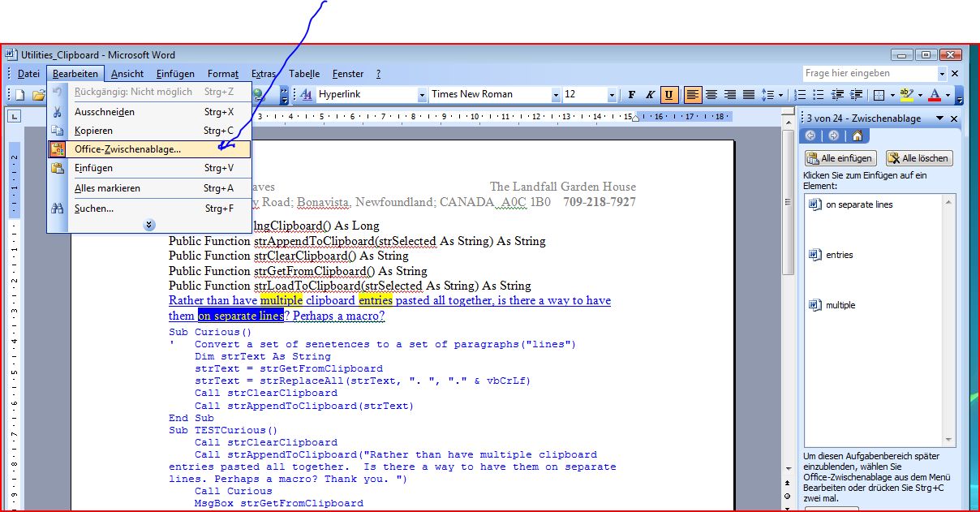Click the task pane back arrow
The height and width of the screenshot is (512, 980).
point(810,136)
